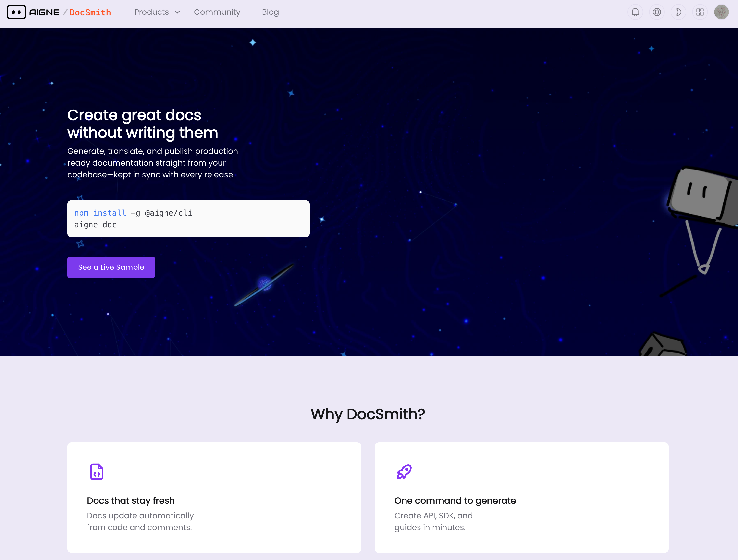
Task: Click the AIGNE wordmark text
Action: pos(44,12)
